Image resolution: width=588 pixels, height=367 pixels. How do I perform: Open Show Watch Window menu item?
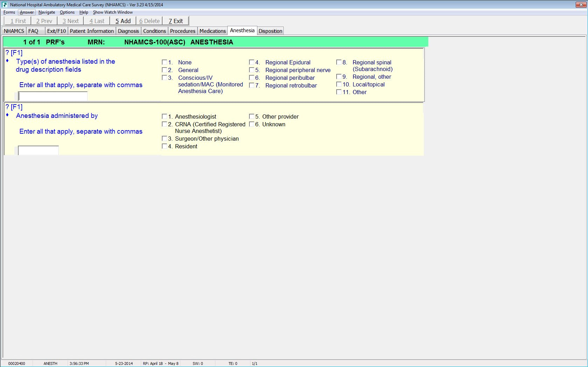tap(113, 12)
